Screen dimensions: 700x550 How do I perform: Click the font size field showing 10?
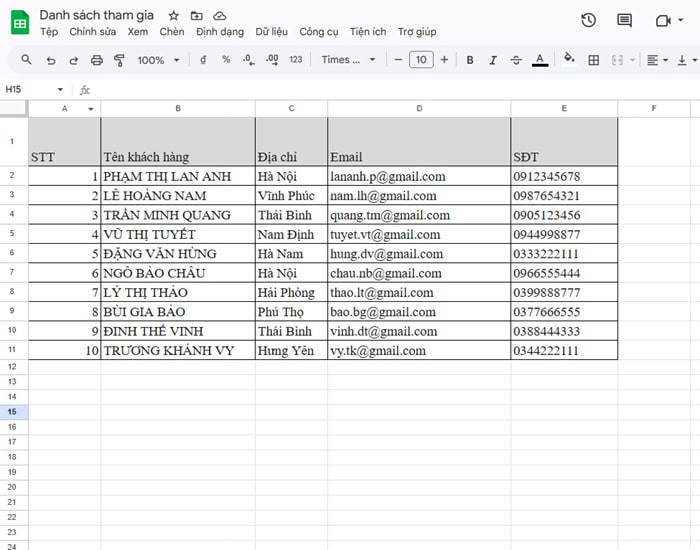tap(421, 60)
